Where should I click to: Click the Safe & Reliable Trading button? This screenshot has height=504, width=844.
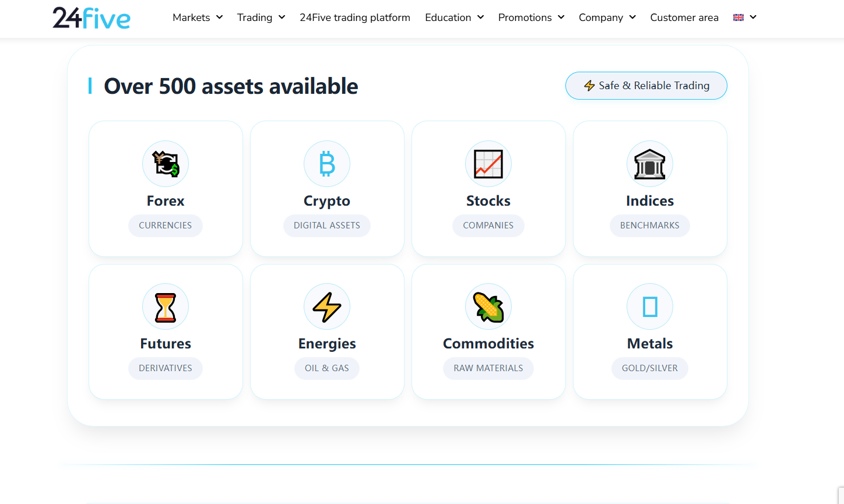[646, 86]
